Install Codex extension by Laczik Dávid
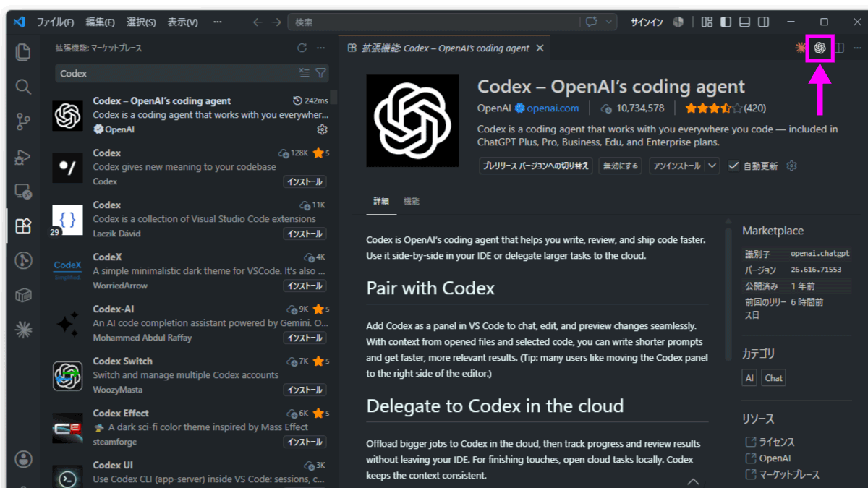868x488 pixels. [305, 234]
